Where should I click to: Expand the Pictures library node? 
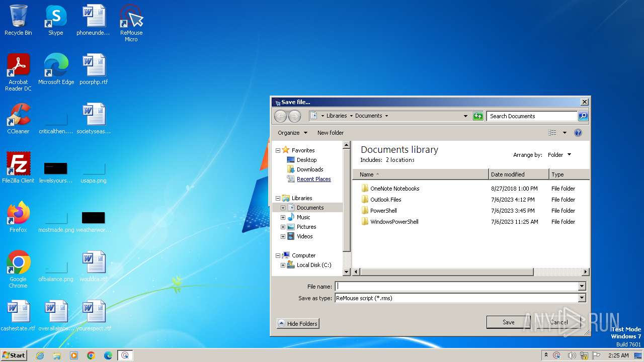coord(283,227)
